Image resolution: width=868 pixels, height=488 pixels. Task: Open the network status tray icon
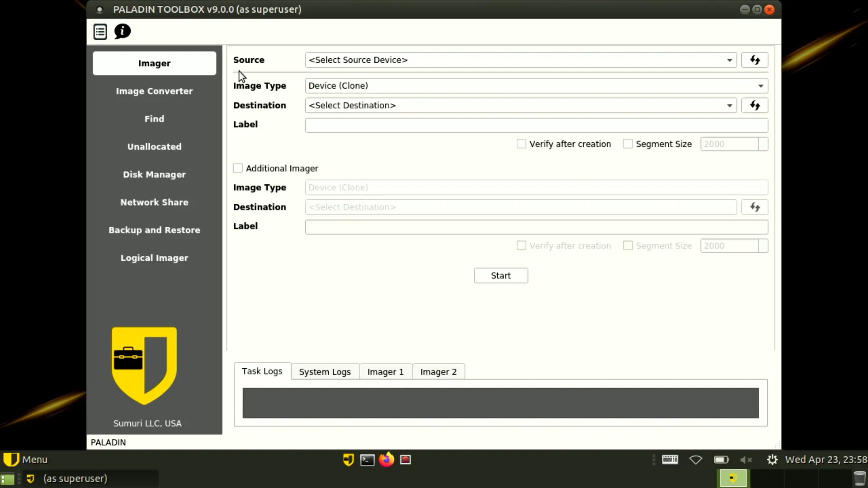[x=695, y=460]
